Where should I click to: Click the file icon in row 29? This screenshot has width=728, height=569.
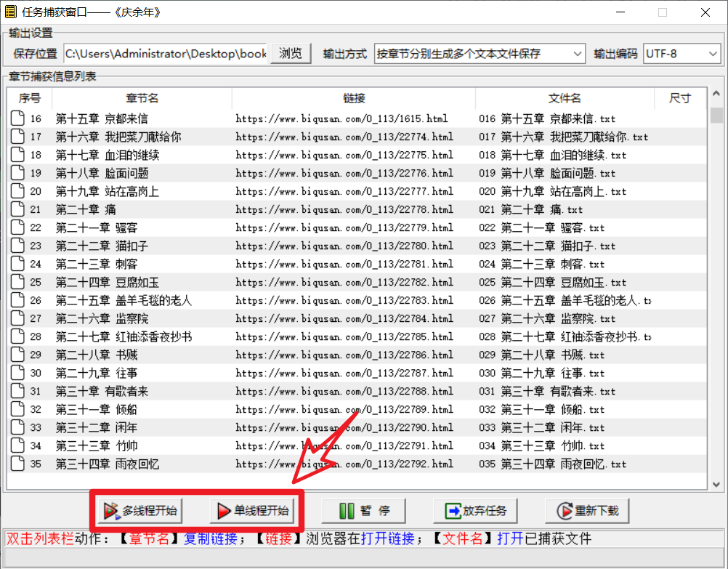pos(17,355)
